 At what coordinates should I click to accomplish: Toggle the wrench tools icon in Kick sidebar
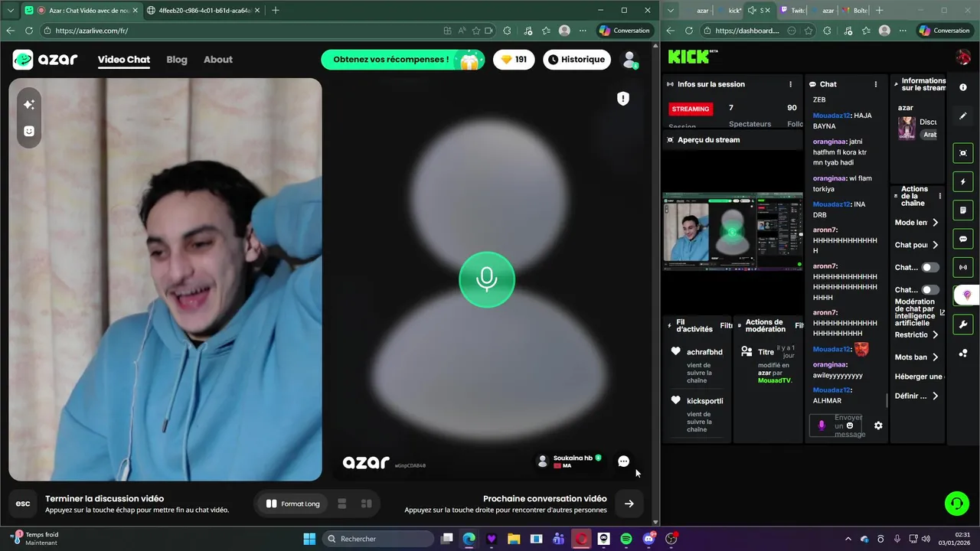pos(963,324)
